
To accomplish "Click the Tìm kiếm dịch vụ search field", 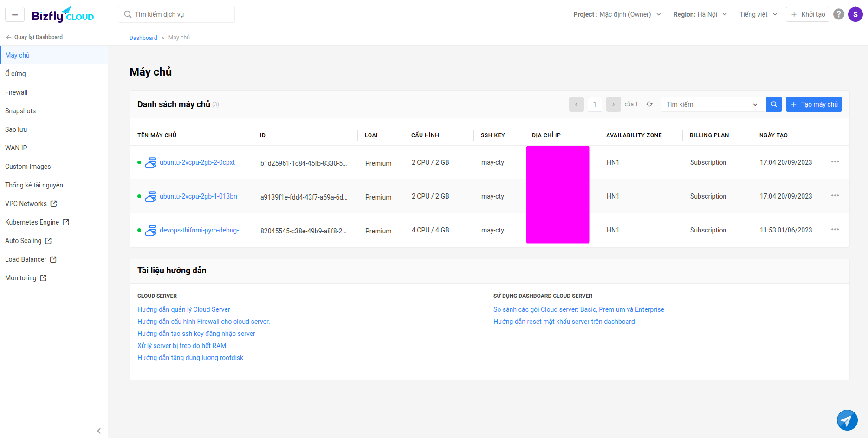I will point(176,14).
